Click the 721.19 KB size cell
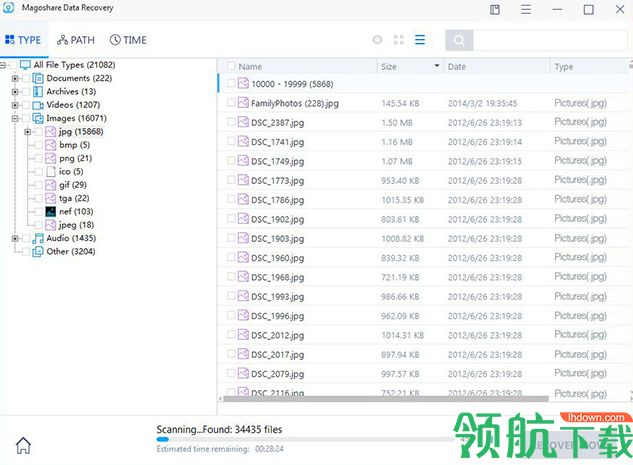This screenshot has height=465, width=633. (400, 277)
